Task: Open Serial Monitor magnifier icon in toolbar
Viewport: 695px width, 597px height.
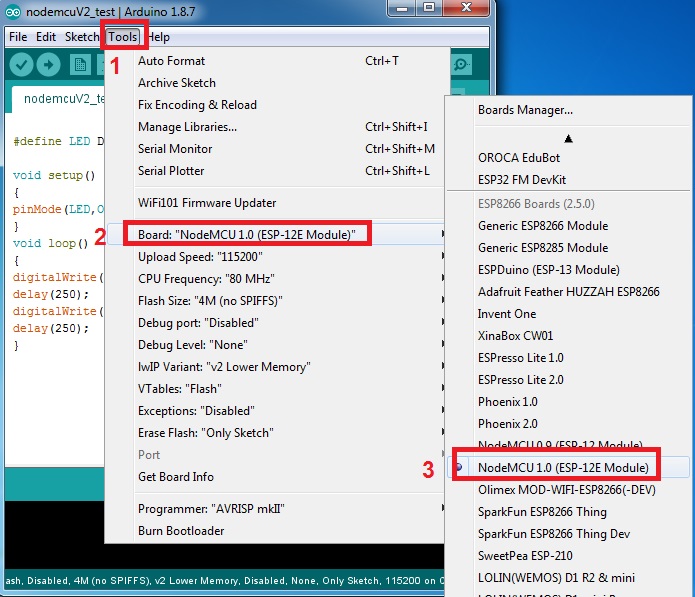Action: [461, 65]
